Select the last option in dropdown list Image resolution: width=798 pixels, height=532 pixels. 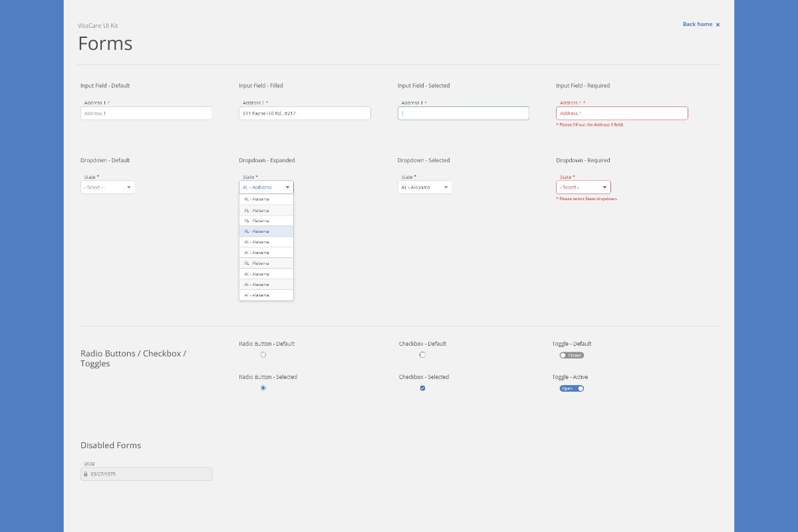click(266, 295)
